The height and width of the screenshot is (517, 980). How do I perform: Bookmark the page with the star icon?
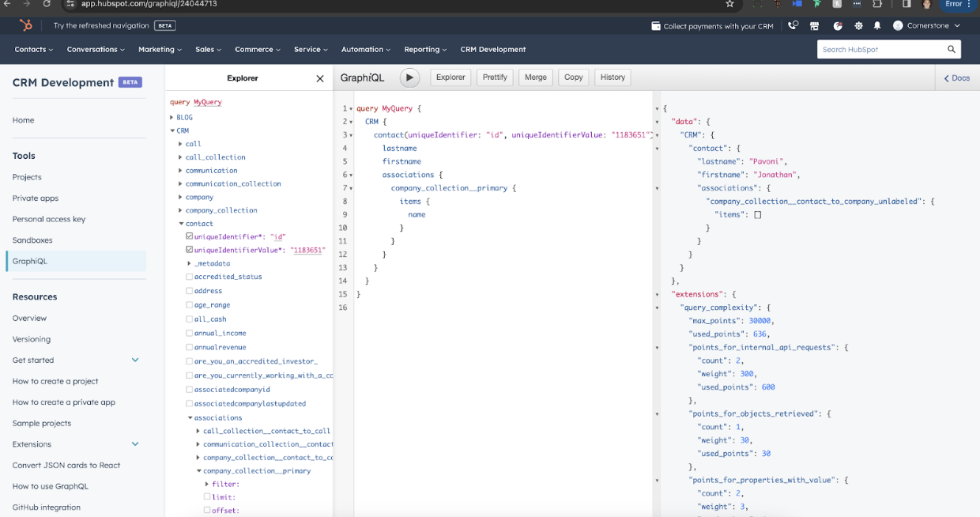click(729, 4)
